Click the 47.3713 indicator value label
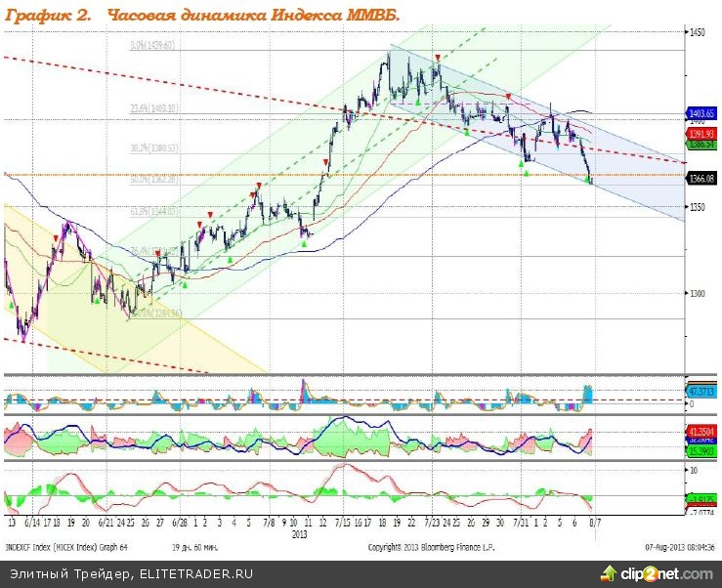722x588 pixels. pyautogui.click(x=702, y=390)
